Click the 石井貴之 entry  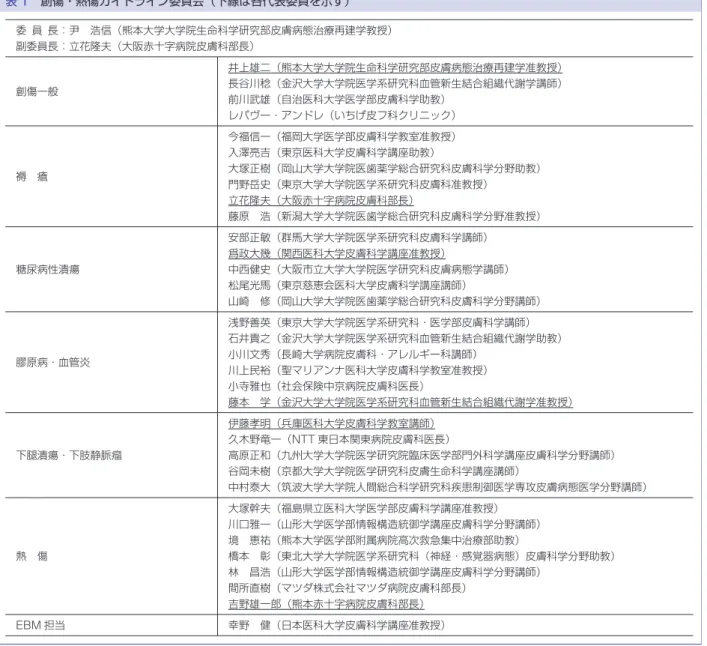[x=395, y=339]
